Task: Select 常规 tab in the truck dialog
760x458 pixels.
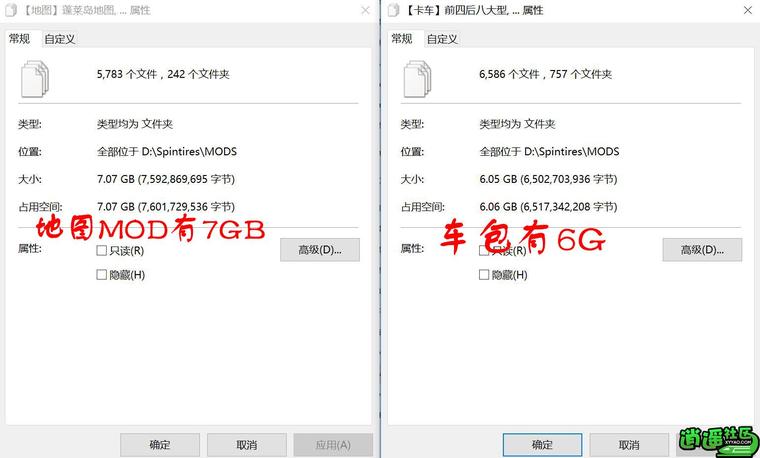Action: click(x=402, y=38)
